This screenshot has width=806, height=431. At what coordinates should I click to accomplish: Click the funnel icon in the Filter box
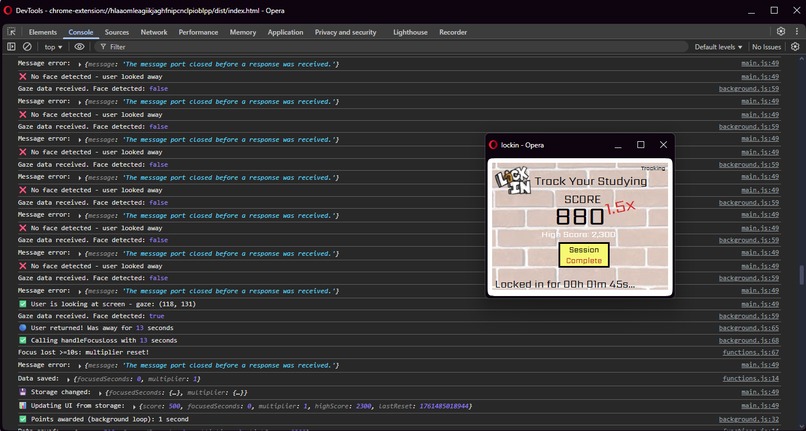[x=103, y=47]
